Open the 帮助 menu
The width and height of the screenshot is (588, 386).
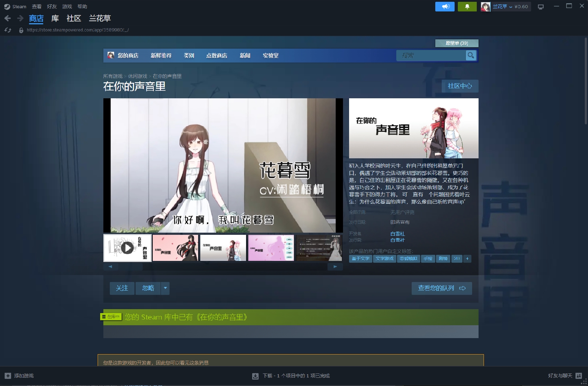pos(82,6)
